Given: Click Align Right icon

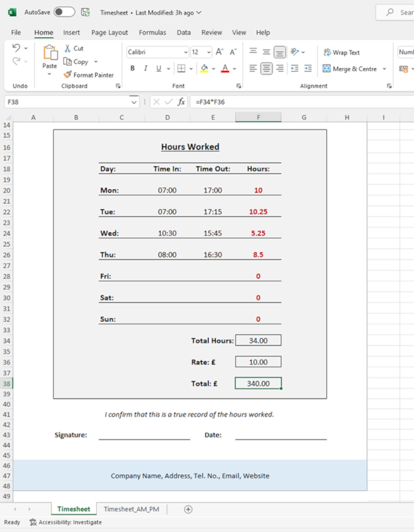Looking at the screenshot, I should coord(280,69).
